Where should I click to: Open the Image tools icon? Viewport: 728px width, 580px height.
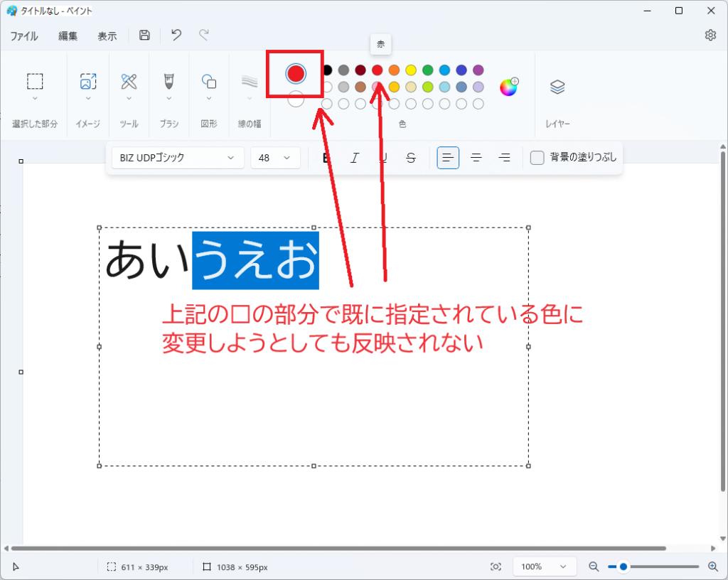(x=88, y=81)
